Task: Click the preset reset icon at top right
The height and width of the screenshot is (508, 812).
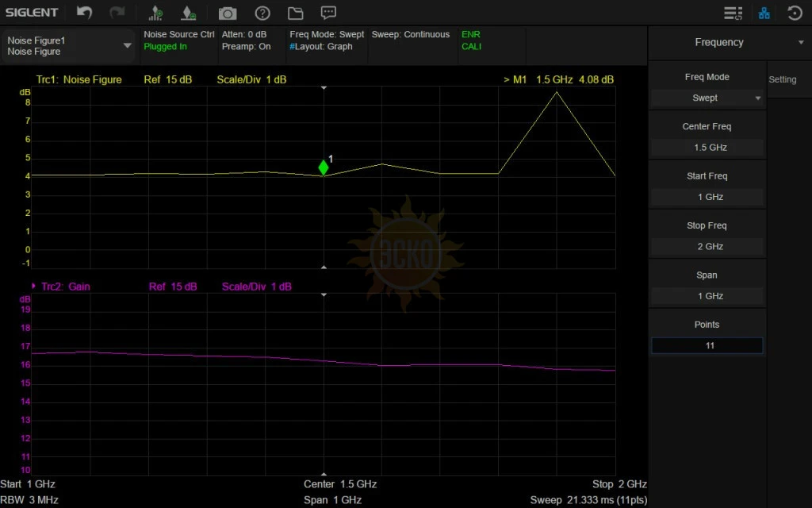Action: [795, 13]
